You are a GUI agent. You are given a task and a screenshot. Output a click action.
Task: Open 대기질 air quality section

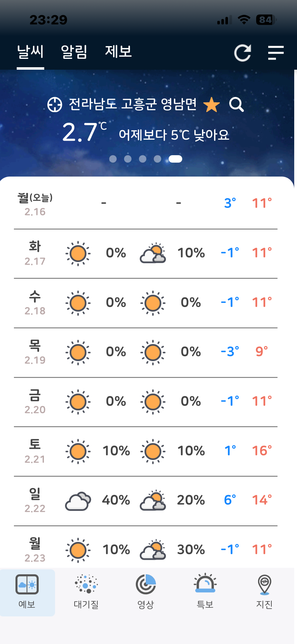point(86,592)
